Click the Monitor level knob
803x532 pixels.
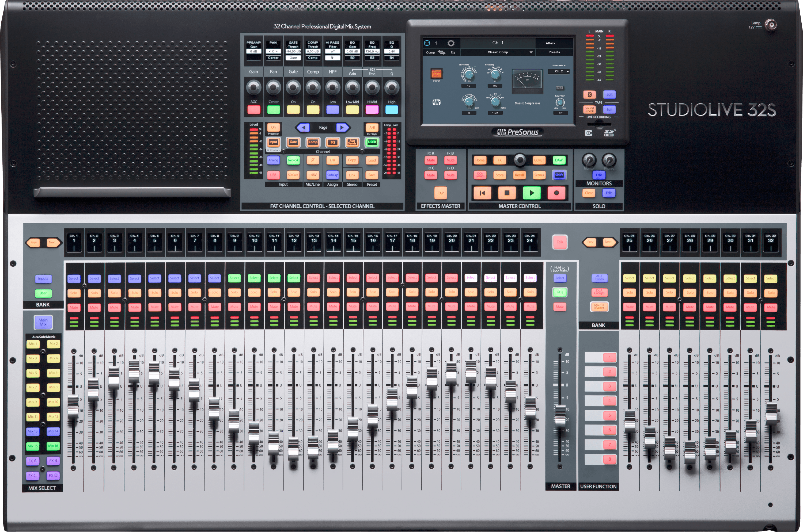[x=589, y=160]
